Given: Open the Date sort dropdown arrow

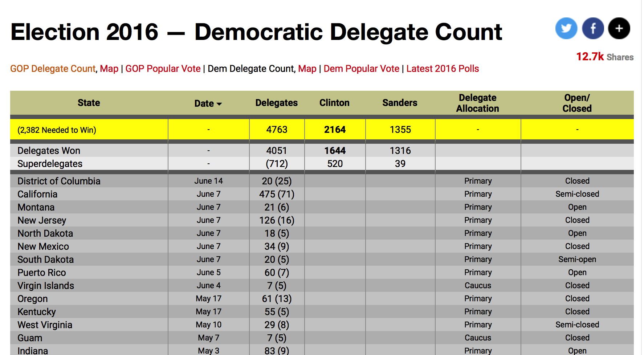Looking at the screenshot, I should [x=219, y=103].
